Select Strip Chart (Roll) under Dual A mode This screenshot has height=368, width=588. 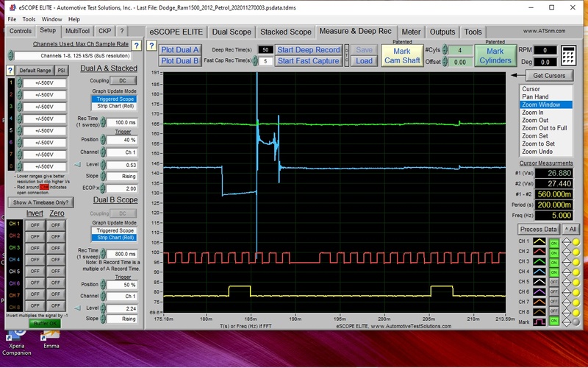point(115,106)
